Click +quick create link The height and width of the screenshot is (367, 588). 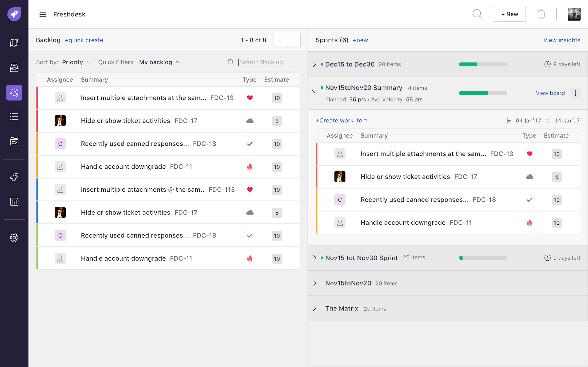84,40
